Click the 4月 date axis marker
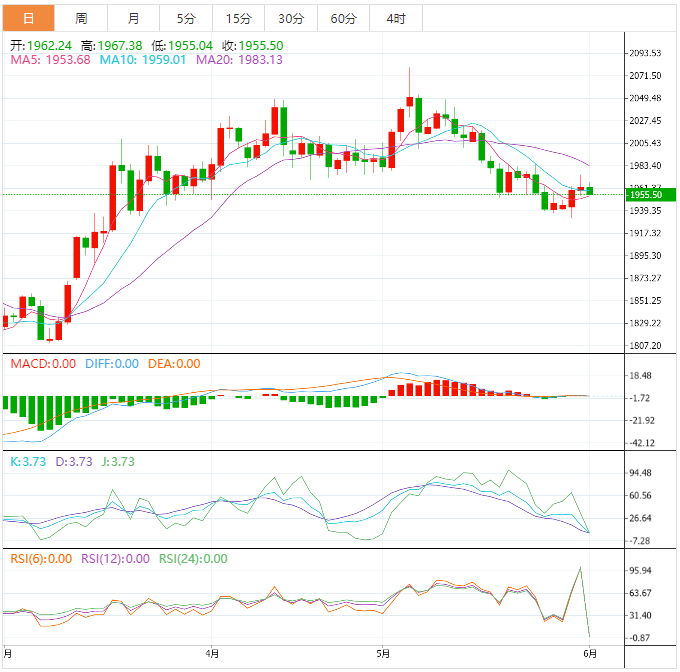Screen dimensions: 680x672 [210, 655]
